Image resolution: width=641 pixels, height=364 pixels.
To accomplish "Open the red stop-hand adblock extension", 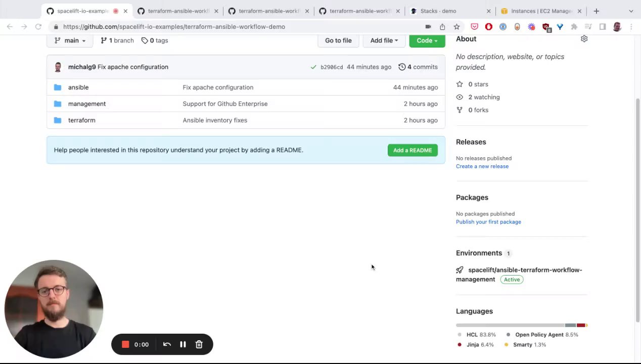I will point(488,27).
